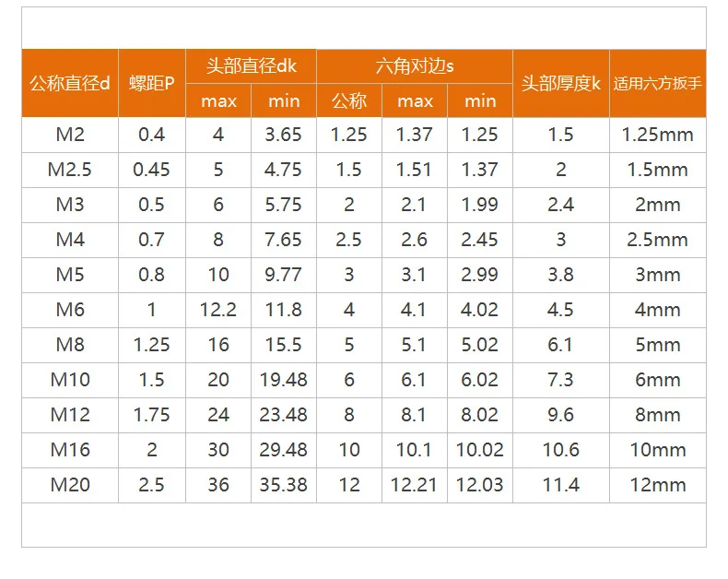Click the 12.21 value in M20 row
Viewport: 728px width, 579px height.
(x=415, y=485)
